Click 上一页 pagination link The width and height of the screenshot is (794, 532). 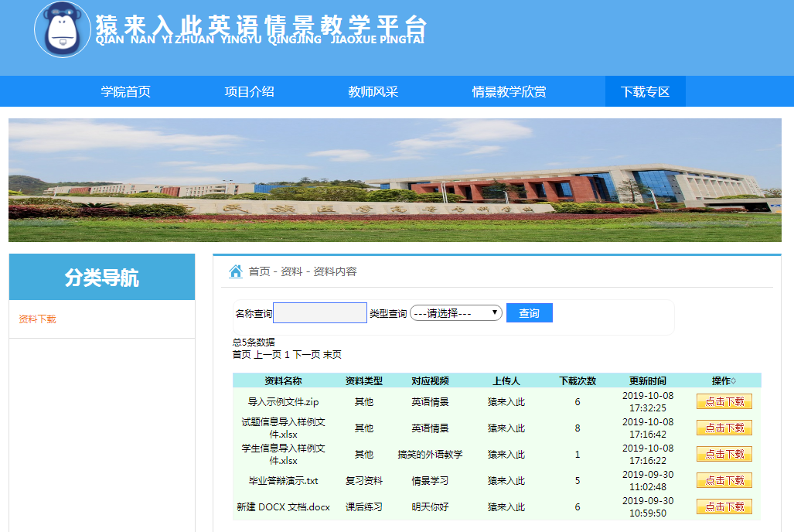(268, 355)
